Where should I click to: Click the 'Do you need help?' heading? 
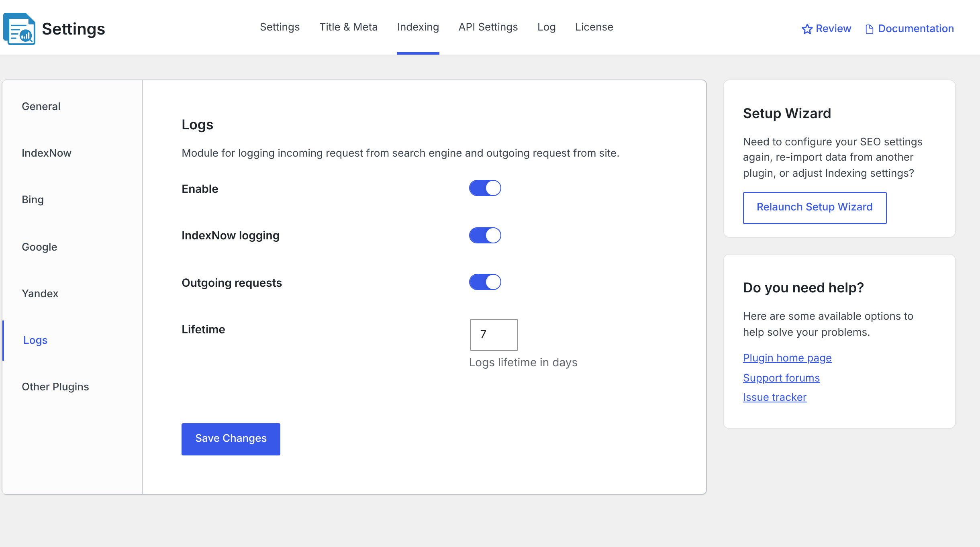point(803,288)
